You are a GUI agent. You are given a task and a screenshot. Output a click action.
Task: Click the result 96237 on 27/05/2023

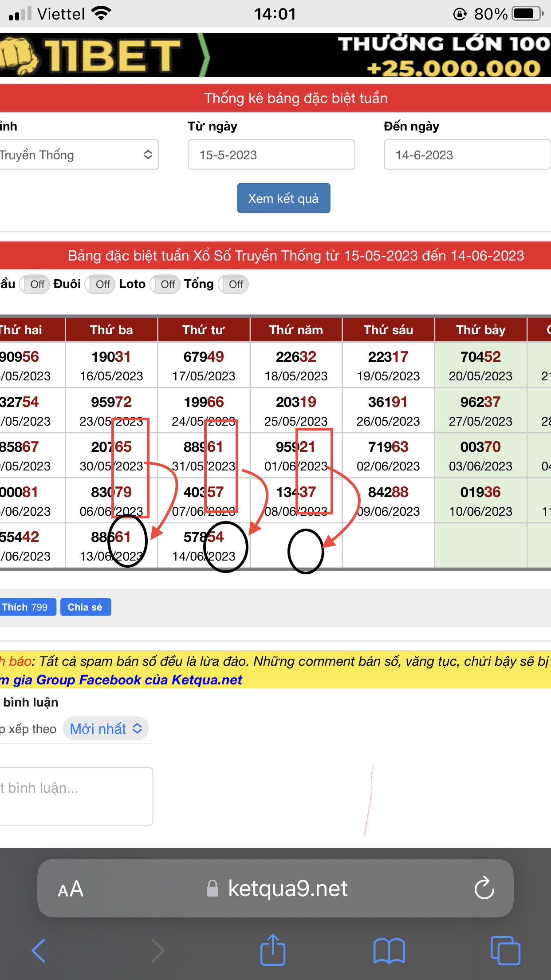[480, 402]
